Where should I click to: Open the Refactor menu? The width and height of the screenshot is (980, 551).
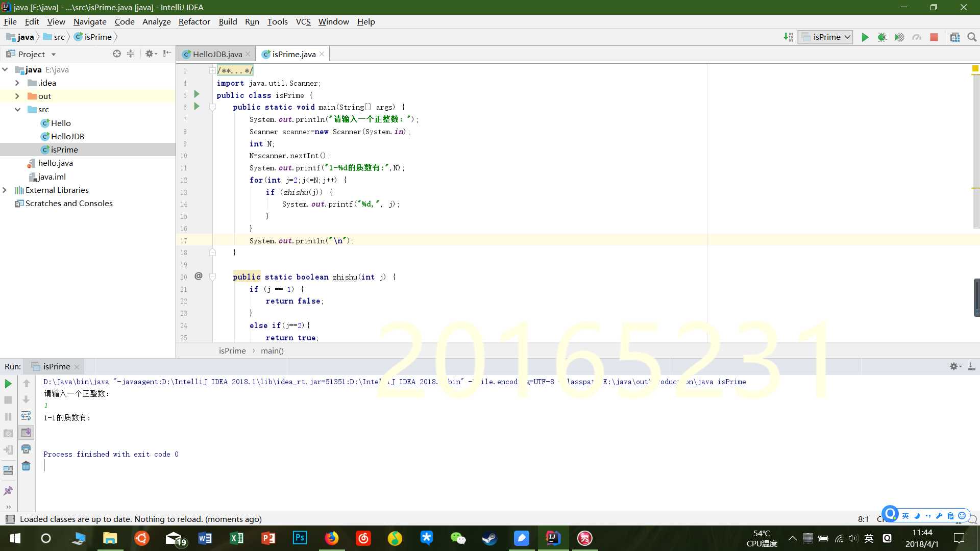194,21
